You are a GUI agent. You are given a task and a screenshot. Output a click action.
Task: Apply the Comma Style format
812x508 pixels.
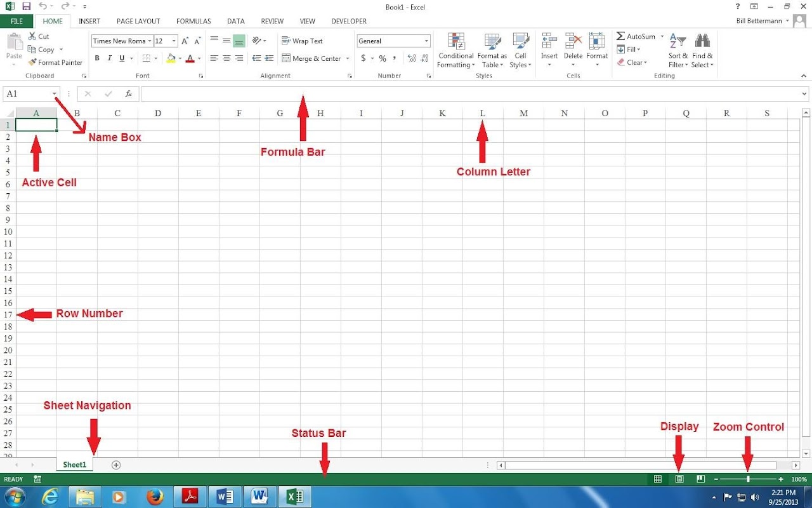pos(395,58)
